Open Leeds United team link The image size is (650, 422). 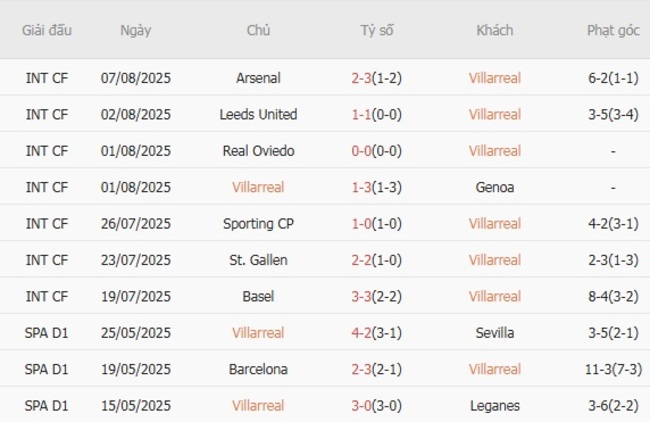[x=258, y=114]
